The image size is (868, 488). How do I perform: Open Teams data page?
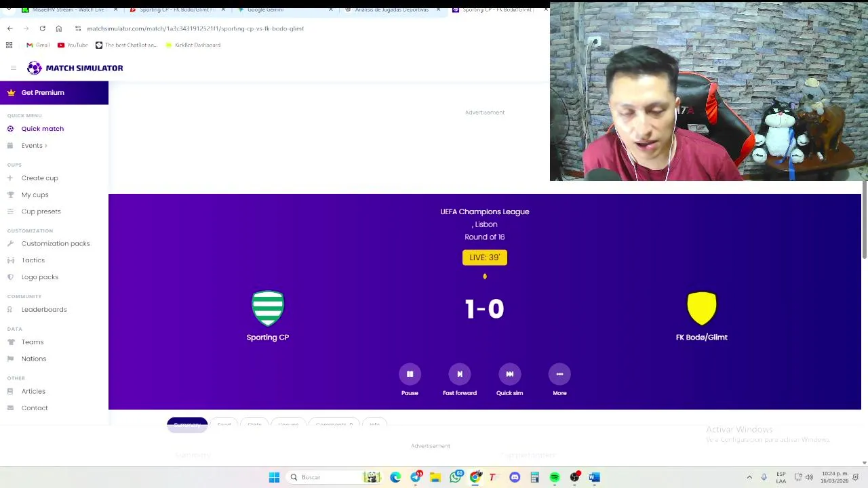click(32, 342)
